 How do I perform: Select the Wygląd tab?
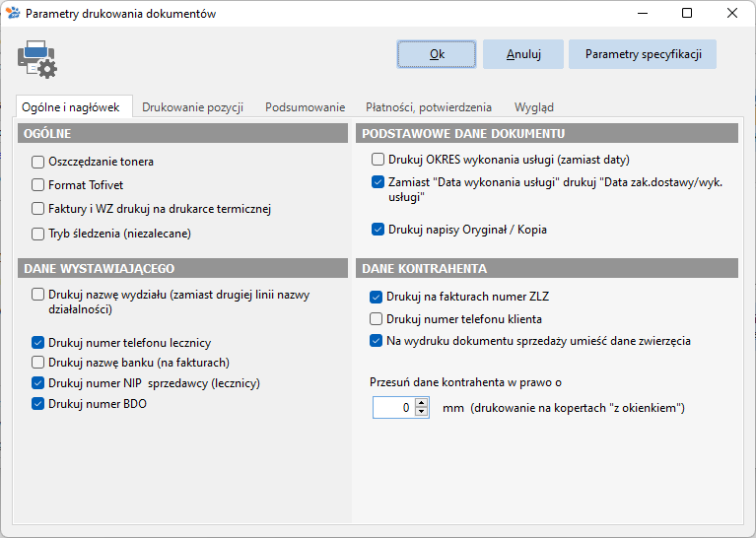tap(533, 107)
